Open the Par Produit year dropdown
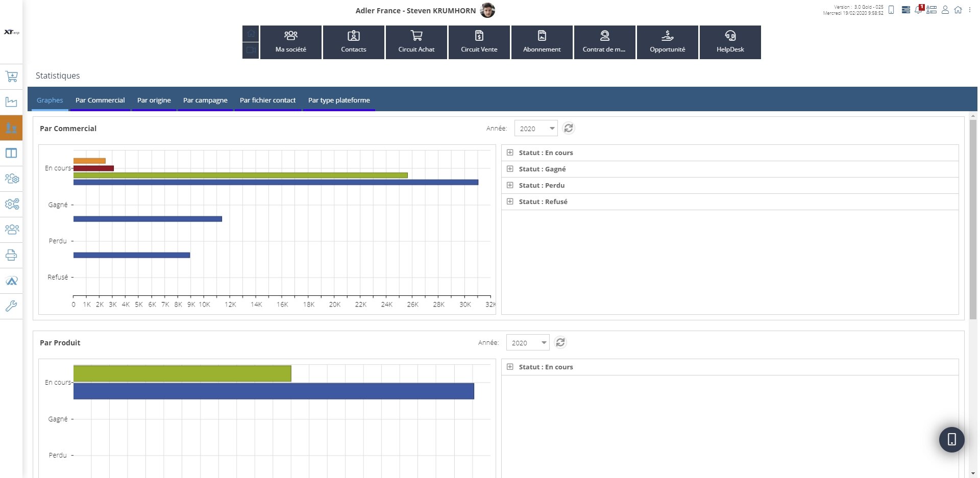Image resolution: width=980 pixels, height=478 pixels. (x=528, y=343)
